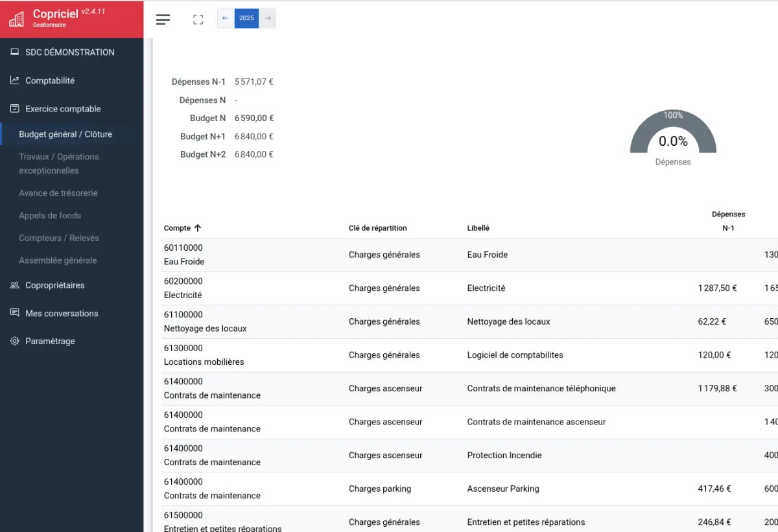Go to next year with right arrow
The height and width of the screenshot is (532, 778).
268,18
